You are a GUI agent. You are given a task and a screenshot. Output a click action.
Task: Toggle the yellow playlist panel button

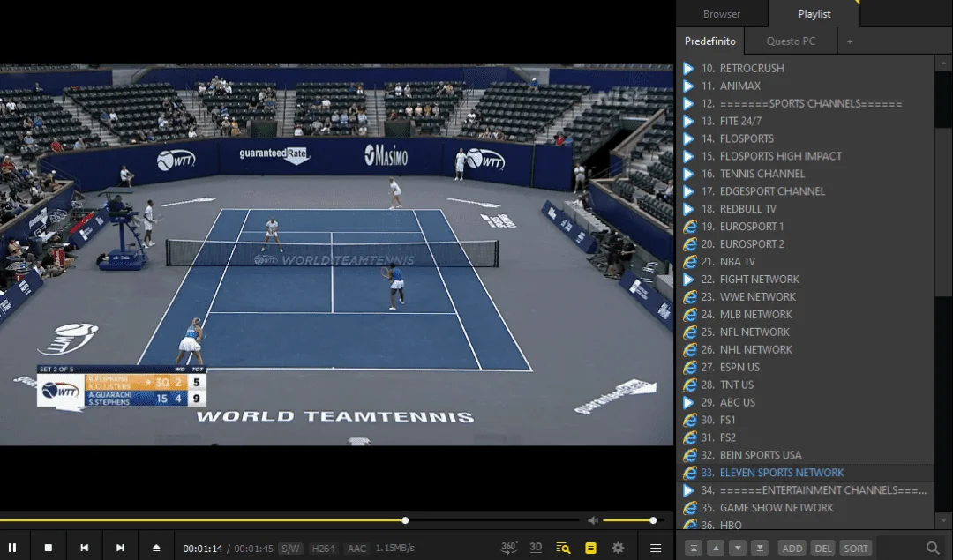[590, 548]
